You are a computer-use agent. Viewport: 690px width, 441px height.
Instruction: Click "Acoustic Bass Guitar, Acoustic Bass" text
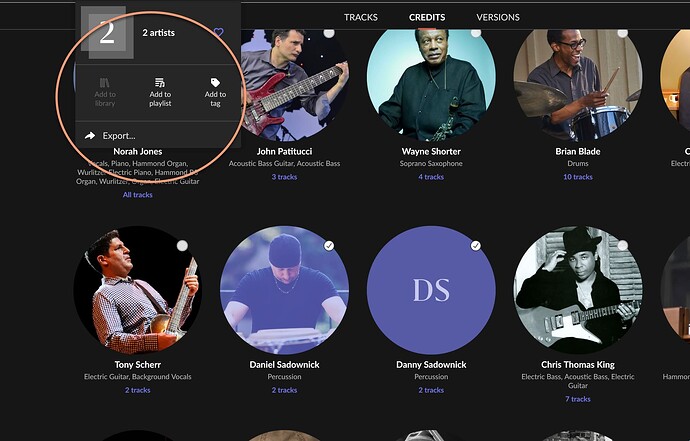point(284,163)
